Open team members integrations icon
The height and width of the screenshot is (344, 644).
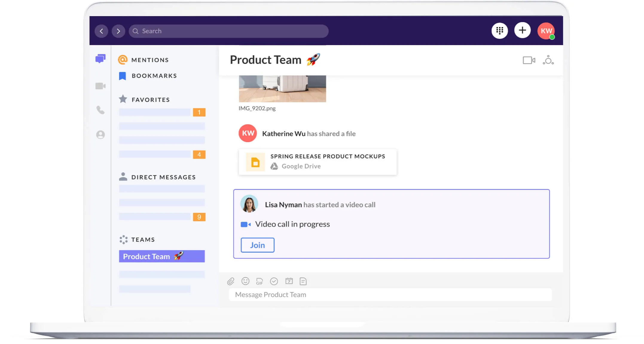coord(548,60)
